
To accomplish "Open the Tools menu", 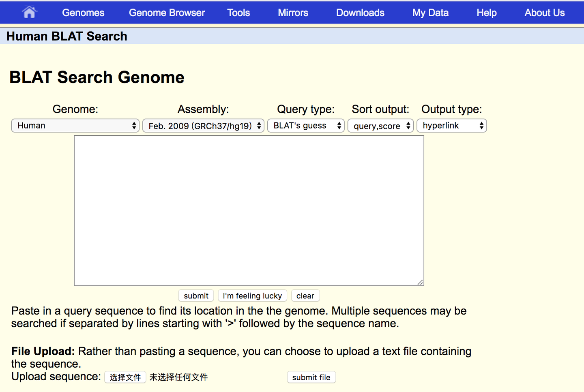I will click(238, 13).
